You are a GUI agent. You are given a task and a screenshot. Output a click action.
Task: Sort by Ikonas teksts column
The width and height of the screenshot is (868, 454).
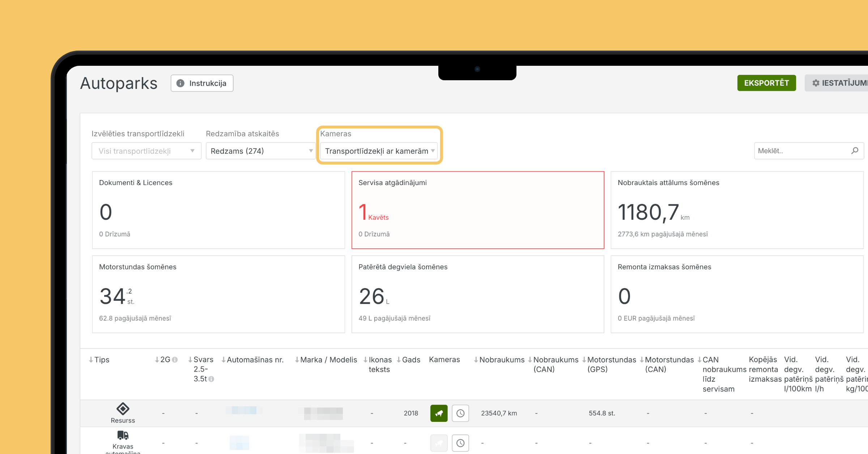(378, 364)
